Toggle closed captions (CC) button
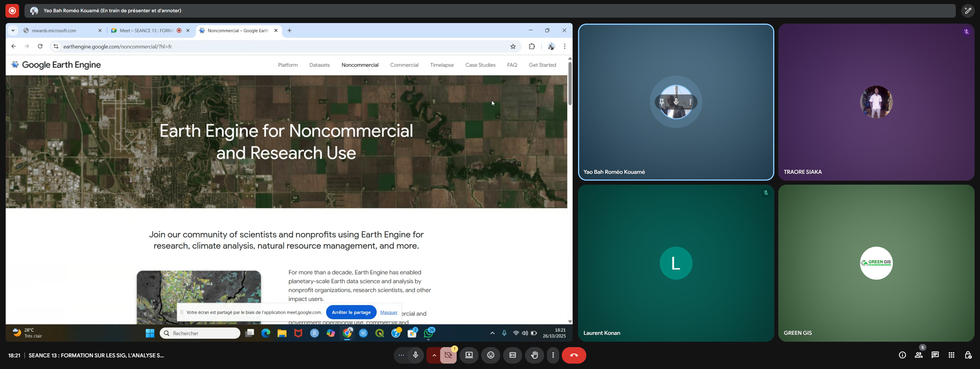The width and height of the screenshot is (980, 369). tap(513, 355)
